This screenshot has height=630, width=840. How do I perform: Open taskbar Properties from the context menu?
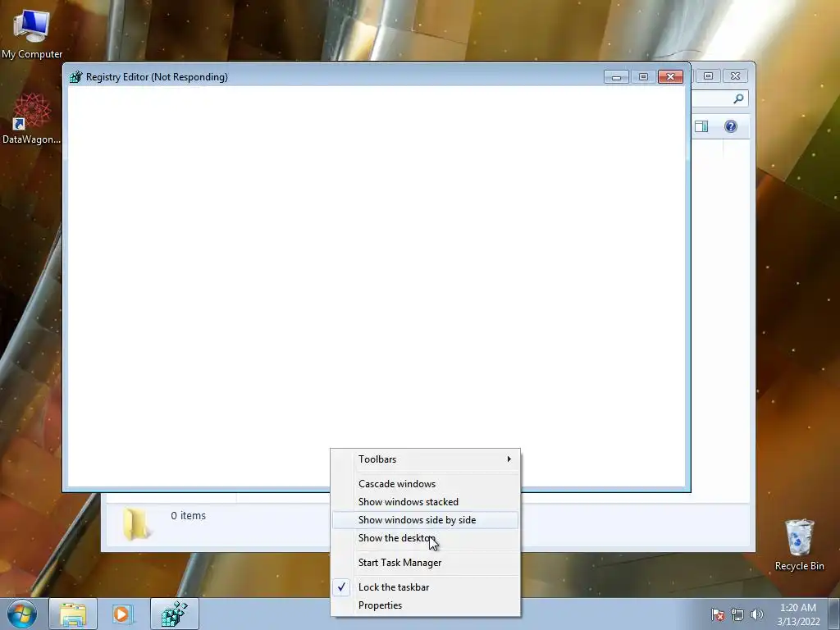click(x=426, y=605)
